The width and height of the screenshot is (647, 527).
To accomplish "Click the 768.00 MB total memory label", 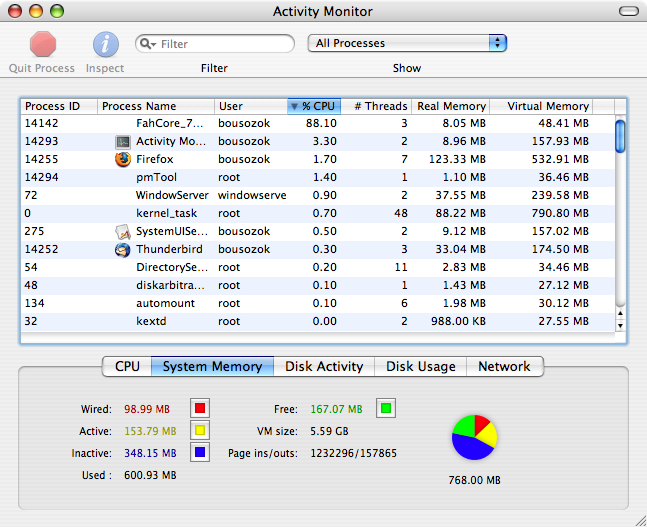I will 475,480.
